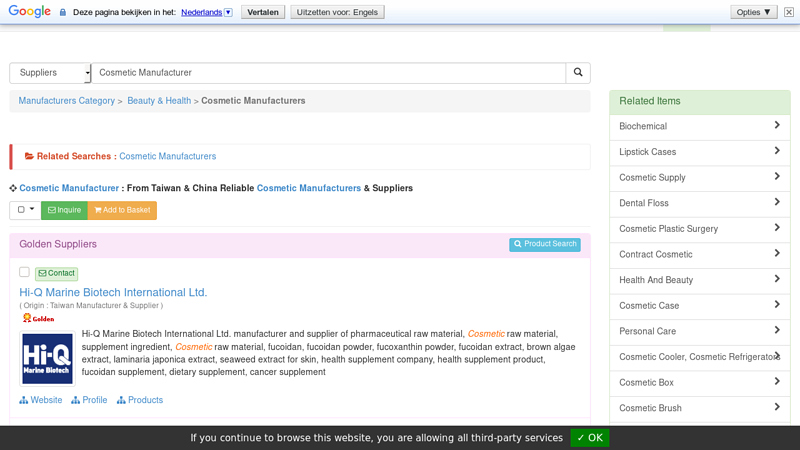The width and height of the screenshot is (800, 450).
Task: Click Cosmetic Manufacturers link in heading
Action: pos(309,188)
